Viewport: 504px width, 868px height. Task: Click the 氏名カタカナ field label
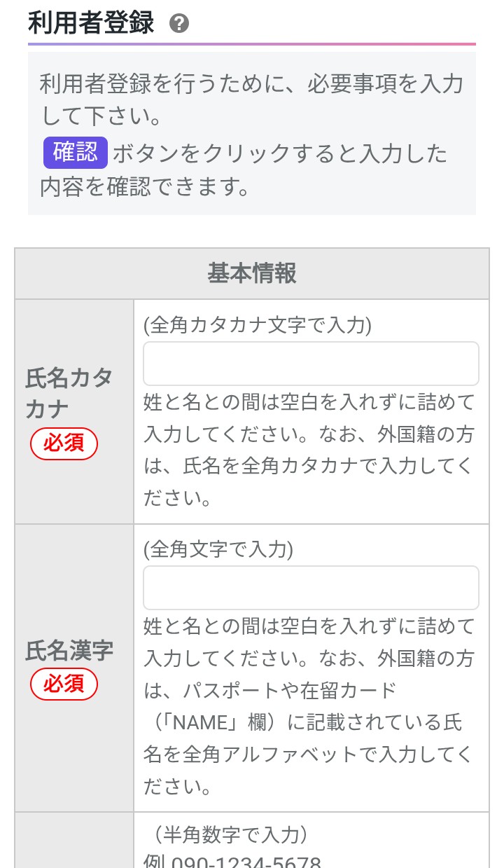[69, 392]
